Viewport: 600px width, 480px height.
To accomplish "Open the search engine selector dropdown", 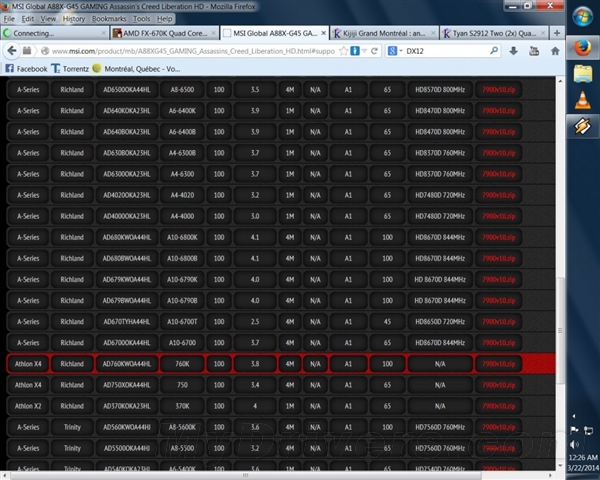I will [401, 51].
